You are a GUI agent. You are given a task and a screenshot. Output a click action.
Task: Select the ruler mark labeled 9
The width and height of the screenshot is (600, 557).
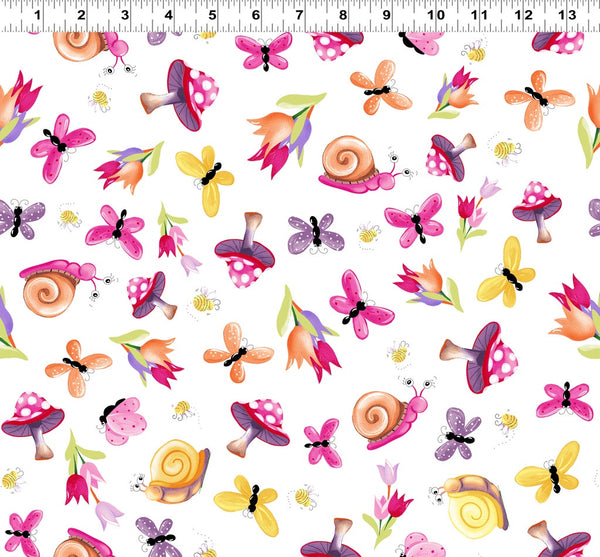(387, 16)
